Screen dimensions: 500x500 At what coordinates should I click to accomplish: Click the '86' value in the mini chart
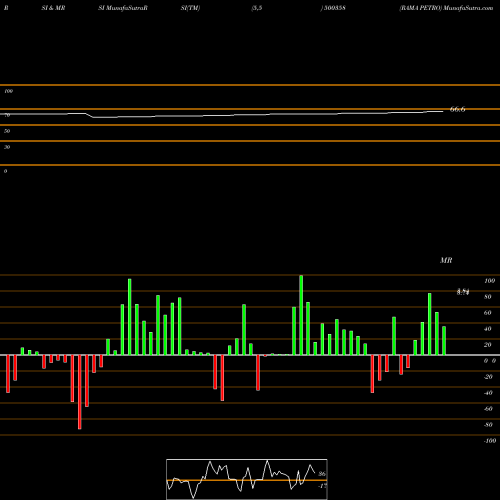322,474
